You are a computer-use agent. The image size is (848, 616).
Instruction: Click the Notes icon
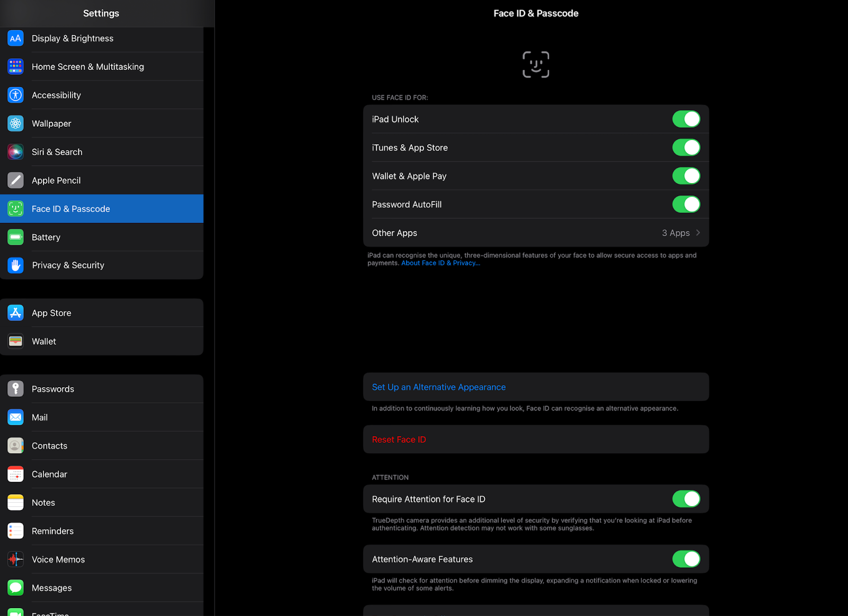[x=15, y=503]
